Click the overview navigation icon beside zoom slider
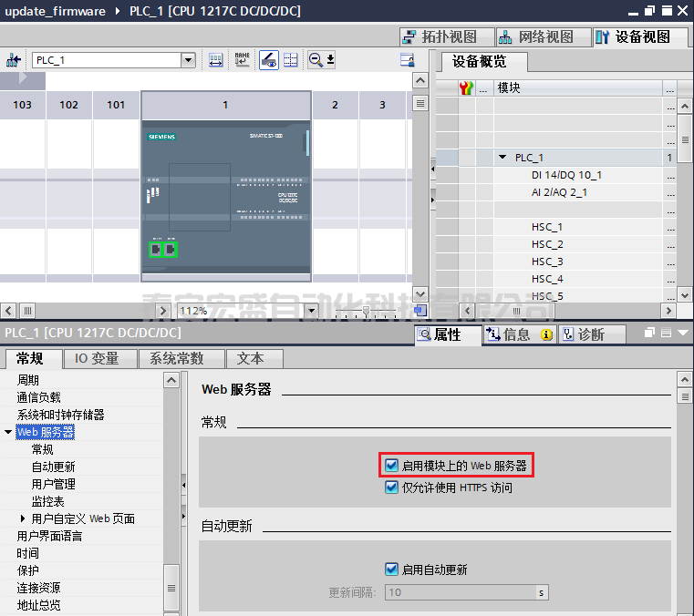694x616 pixels. pyautogui.click(x=420, y=311)
